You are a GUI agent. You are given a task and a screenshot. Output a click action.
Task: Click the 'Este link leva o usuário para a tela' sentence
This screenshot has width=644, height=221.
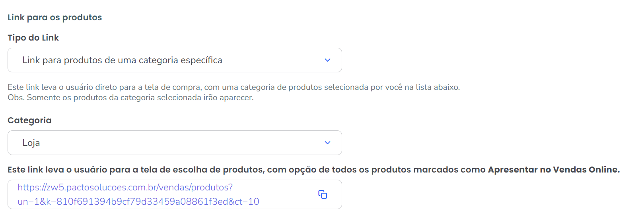click(x=159, y=170)
